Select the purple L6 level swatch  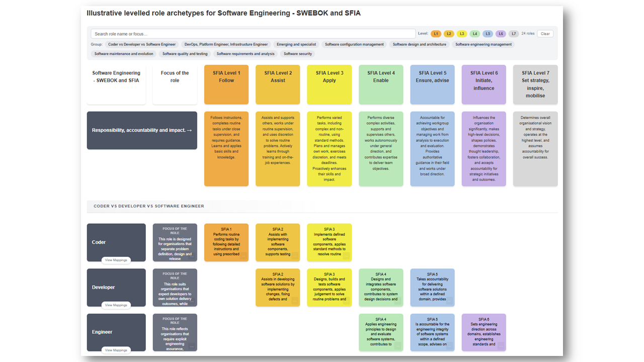[501, 34]
